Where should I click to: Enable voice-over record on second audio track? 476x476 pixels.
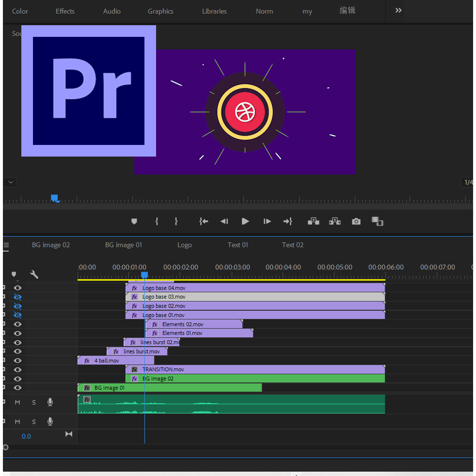click(x=50, y=422)
